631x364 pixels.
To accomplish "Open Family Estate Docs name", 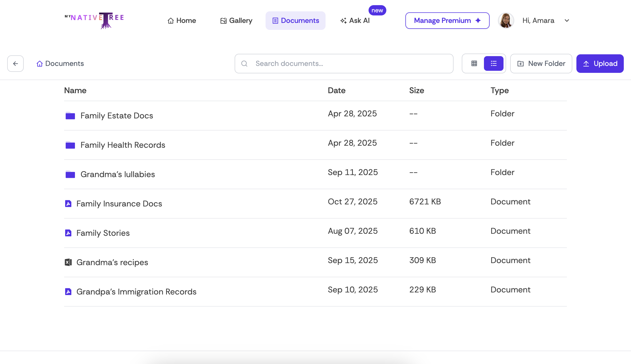I will click(x=117, y=116).
